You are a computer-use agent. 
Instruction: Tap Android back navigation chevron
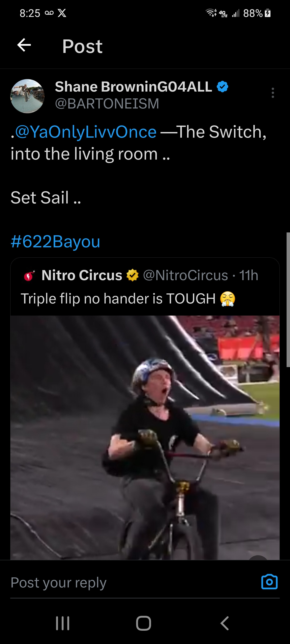[224, 623]
